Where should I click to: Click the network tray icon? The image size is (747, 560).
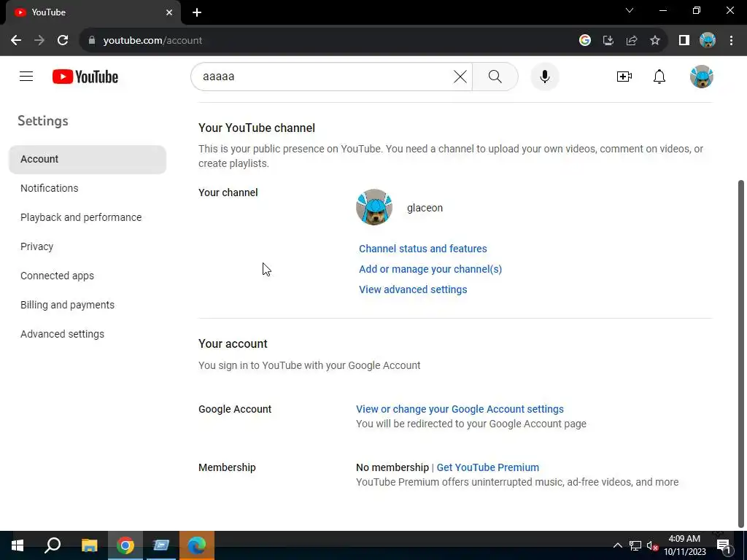(635, 545)
